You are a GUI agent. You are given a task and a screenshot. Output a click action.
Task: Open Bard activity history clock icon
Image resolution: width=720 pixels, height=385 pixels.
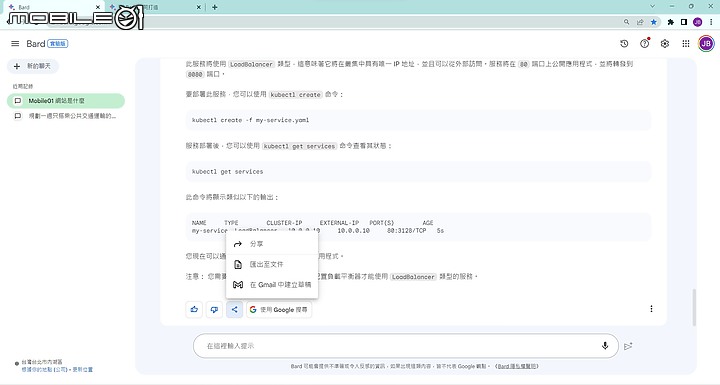pyautogui.click(x=624, y=44)
